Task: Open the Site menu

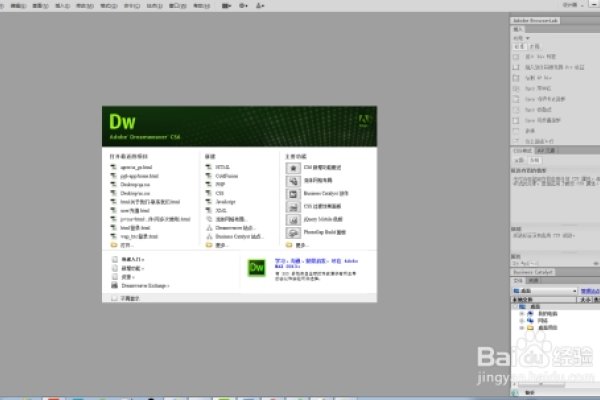Action: (155, 6)
